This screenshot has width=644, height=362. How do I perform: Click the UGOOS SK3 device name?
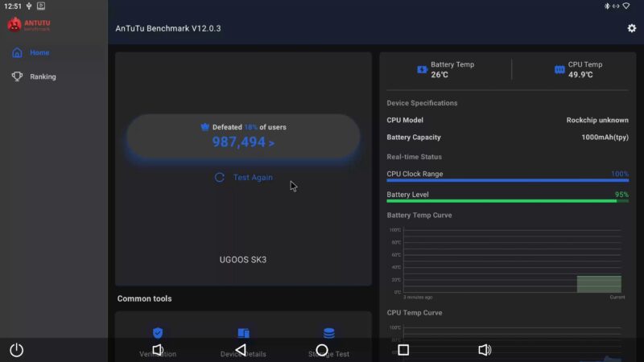click(243, 260)
